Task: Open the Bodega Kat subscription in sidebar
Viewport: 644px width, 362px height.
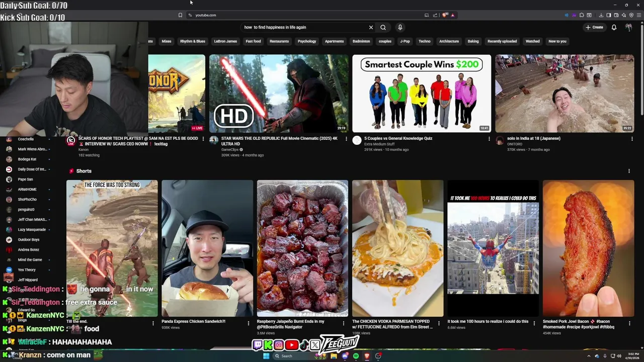Action: click(28, 159)
